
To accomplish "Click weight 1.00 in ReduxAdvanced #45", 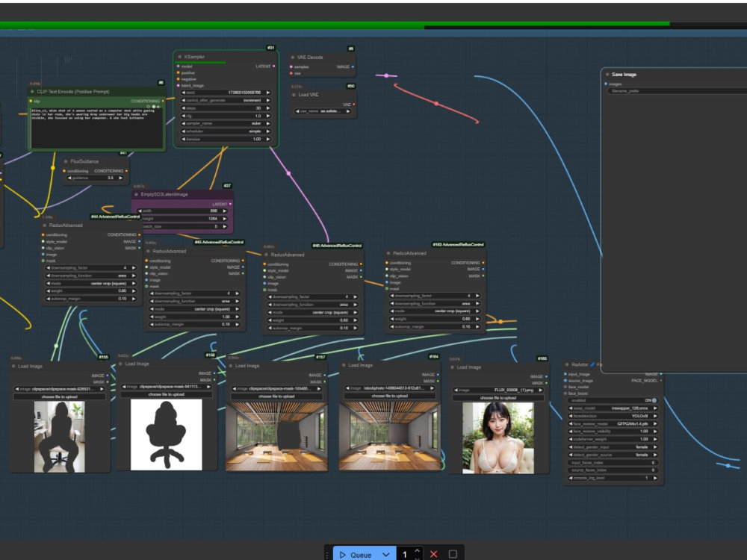I will point(194,317).
